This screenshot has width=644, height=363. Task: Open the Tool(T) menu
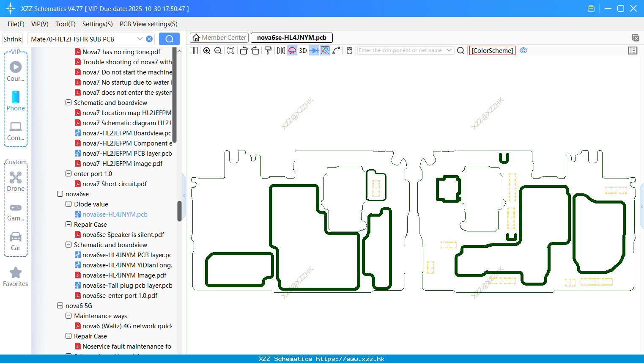[66, 24]
